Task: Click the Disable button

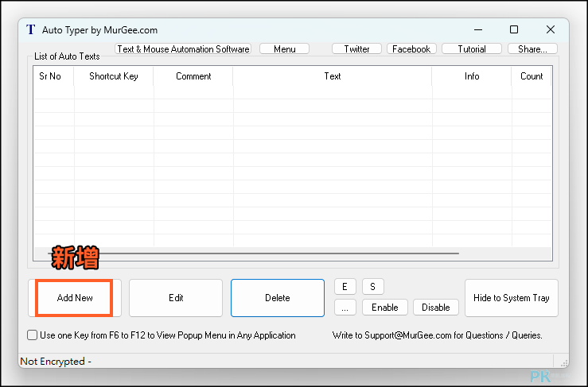Action: coord(436,308)
